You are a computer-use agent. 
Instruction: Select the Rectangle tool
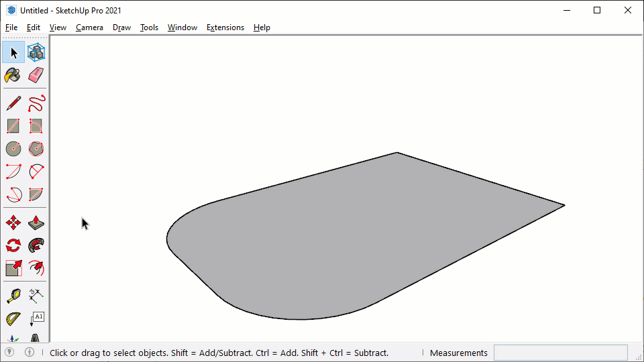pos(13,126)
